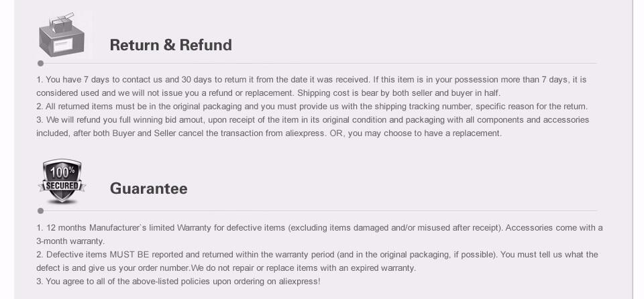Click the return package box icon
This screenshot has height=299, width=644.
pyautogui.click(x=62, y=36)
